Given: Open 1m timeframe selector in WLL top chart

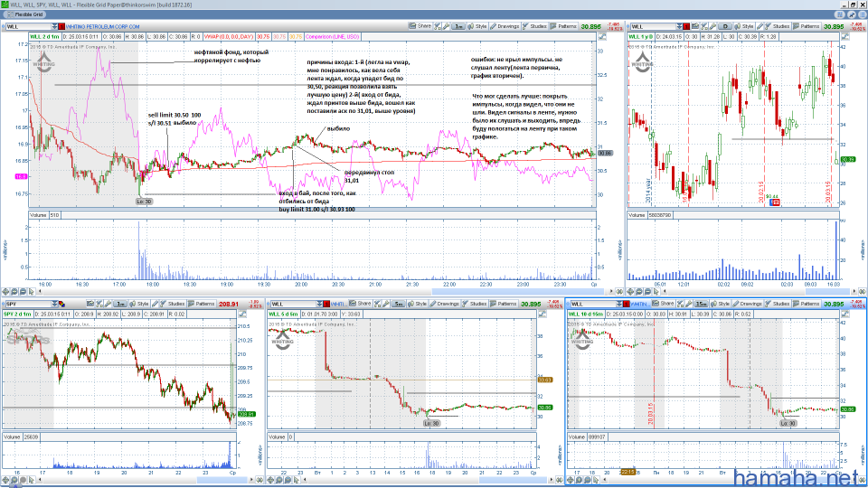Looking at the screenshot, I should point(458,26).
